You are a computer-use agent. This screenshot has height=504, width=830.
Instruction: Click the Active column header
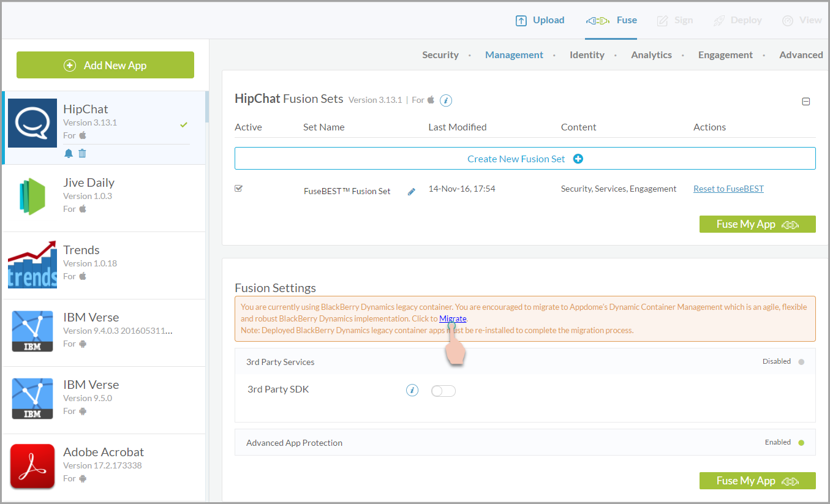click(x=248, y=127)
